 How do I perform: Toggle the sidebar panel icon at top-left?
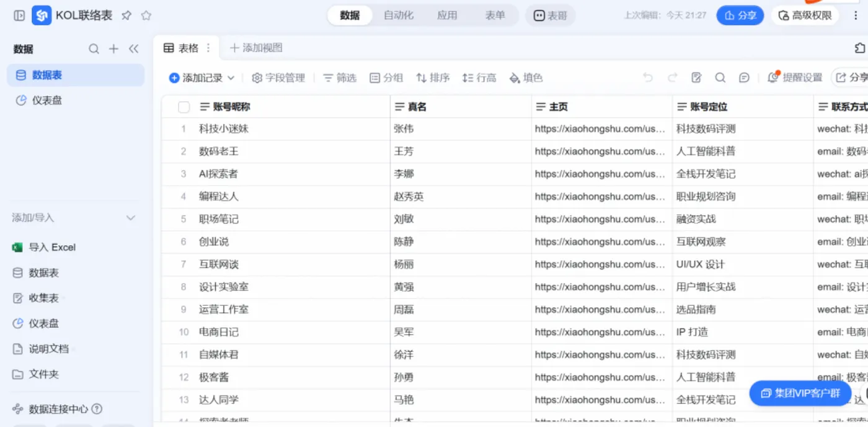coord(19,16)
